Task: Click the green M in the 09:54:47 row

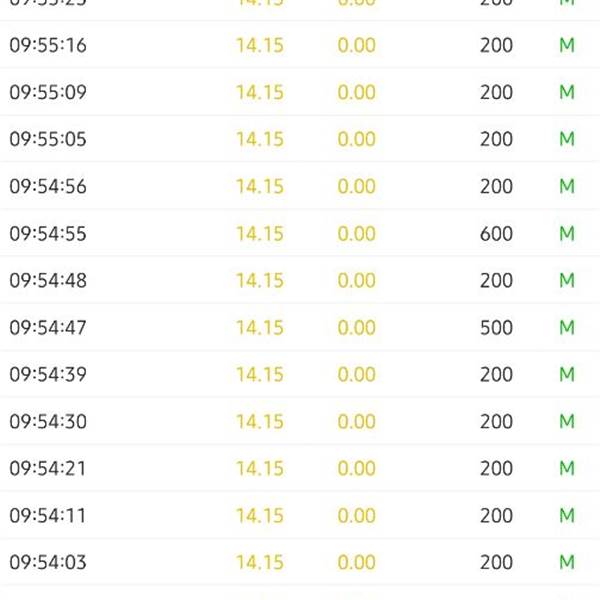Action: 567,328
